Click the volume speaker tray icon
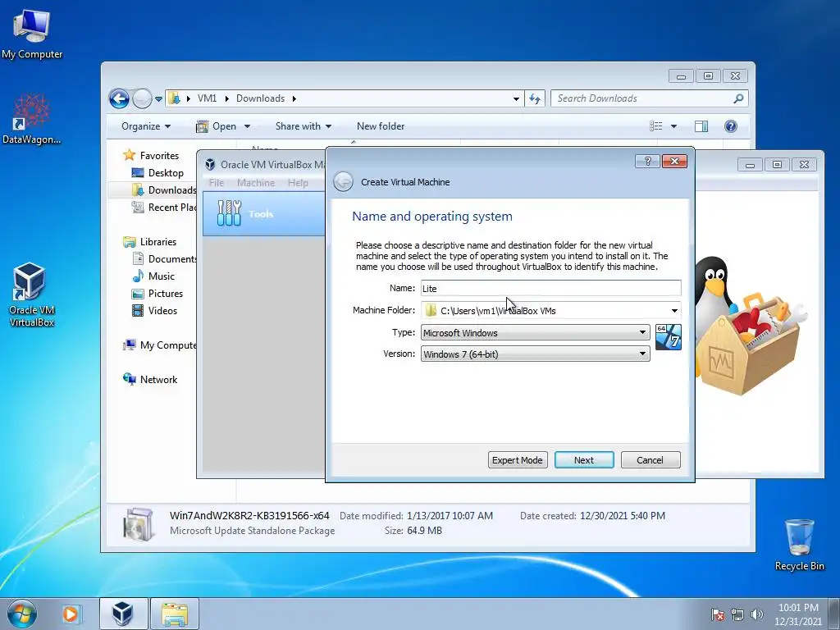The width and height of the screenshot is (840, 630). pyautogui.click(x=757, y=614)
